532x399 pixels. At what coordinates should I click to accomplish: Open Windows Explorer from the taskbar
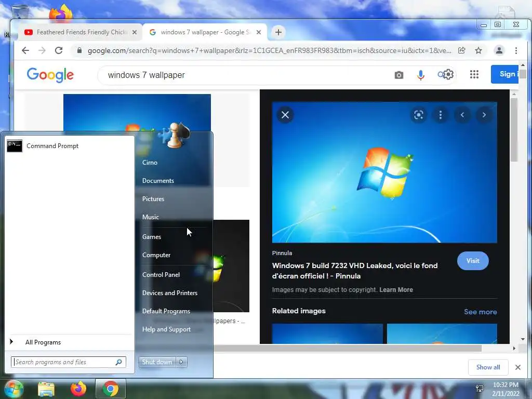pyautogui.click(x=46, y=389)
